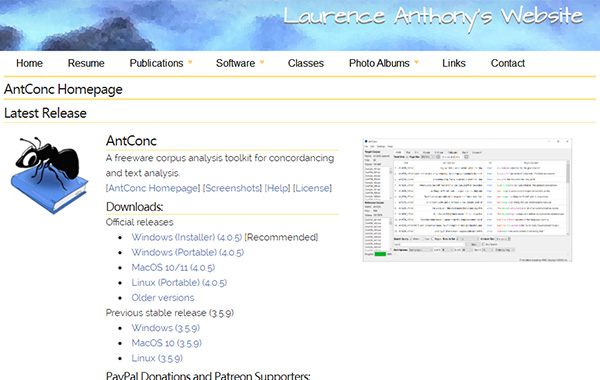Download MacOS 10 (3.5.9)
This screenshot has height=380, width=600.
[x=166, y=343]
